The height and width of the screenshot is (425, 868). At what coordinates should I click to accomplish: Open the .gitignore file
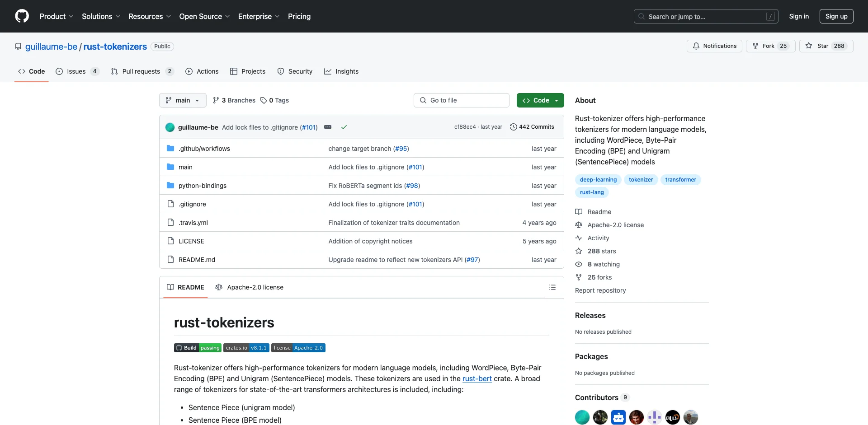[x=192, y=204]
